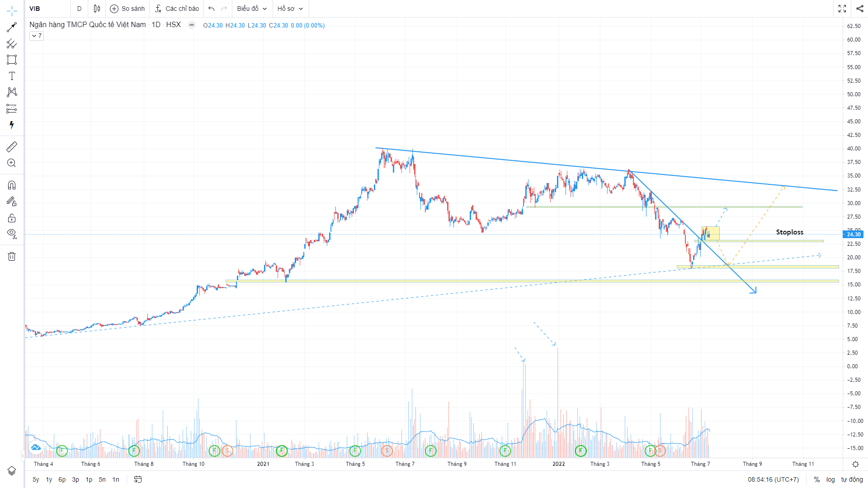Click the Stoploss text label
Screen dimensions: 868x488
pyautogui.click(x=790, y=232)
